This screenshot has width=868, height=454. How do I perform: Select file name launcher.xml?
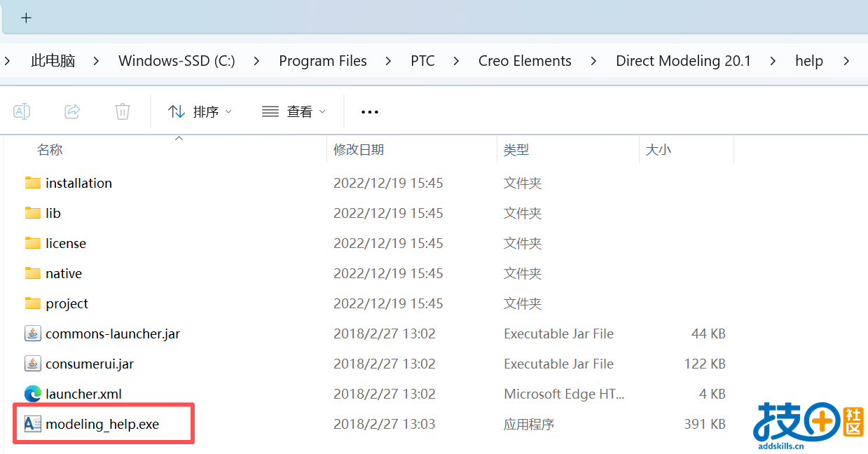click(83, 394)
